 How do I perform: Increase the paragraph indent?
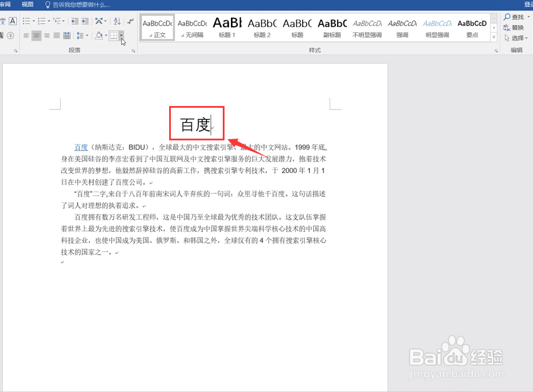coord(84,20)
